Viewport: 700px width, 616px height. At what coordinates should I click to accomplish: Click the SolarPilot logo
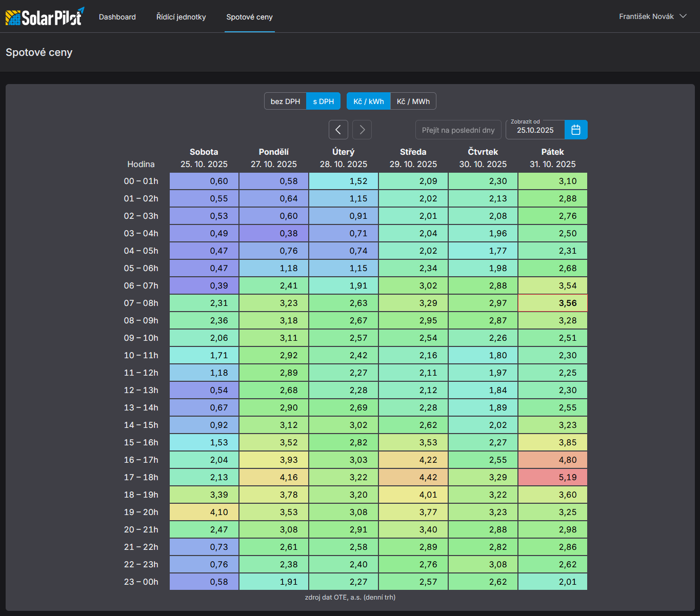(45, 17)
